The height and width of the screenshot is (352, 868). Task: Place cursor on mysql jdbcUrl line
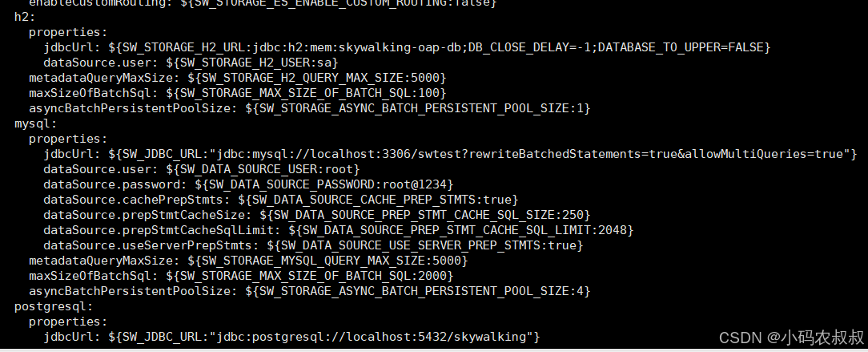(450, 154)
